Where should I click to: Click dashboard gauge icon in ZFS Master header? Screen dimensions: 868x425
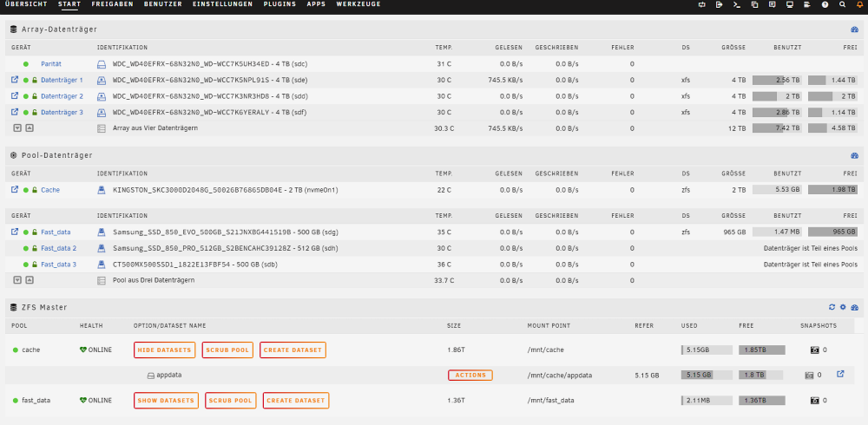[x=854, y=307]
